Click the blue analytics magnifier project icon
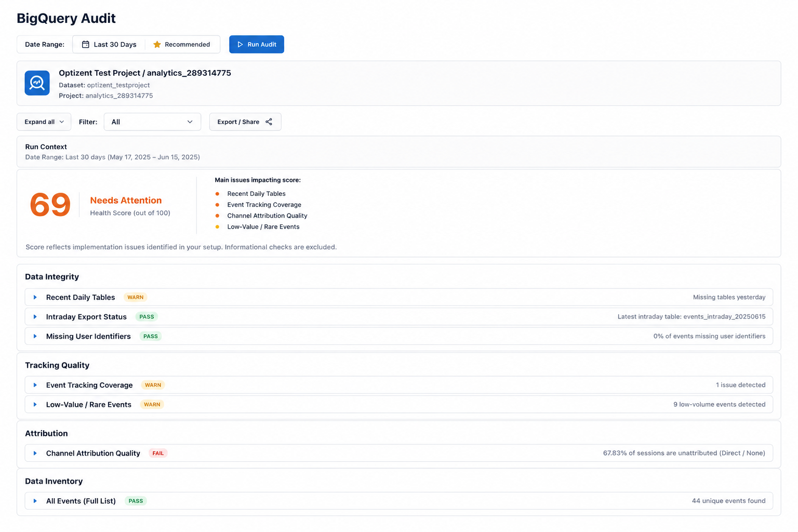This screenshot has width=798, height=532. (37, 83)
